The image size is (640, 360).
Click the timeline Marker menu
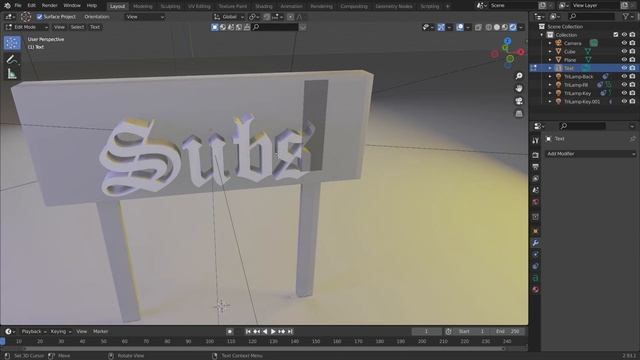[100, 331]
